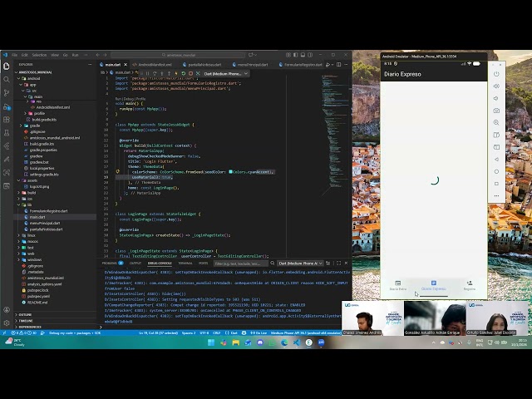Open the Source Control view
This screenshot has width=532, height=399.
point(7,92)
